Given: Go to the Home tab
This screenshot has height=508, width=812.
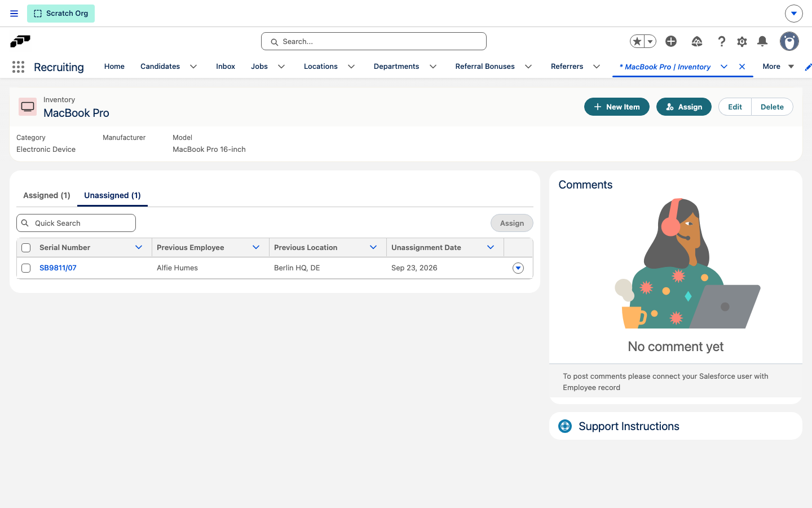Looking at the screenshot, I should pyautogui.click(x=114, y=67).
